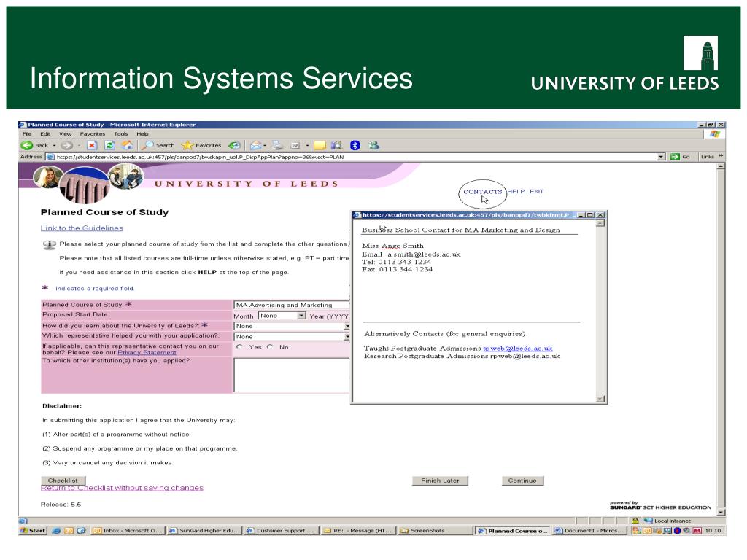Viewport: 747px width, 560px height.
Task: Click the Refresh page icon
Action: coord(109,145)
